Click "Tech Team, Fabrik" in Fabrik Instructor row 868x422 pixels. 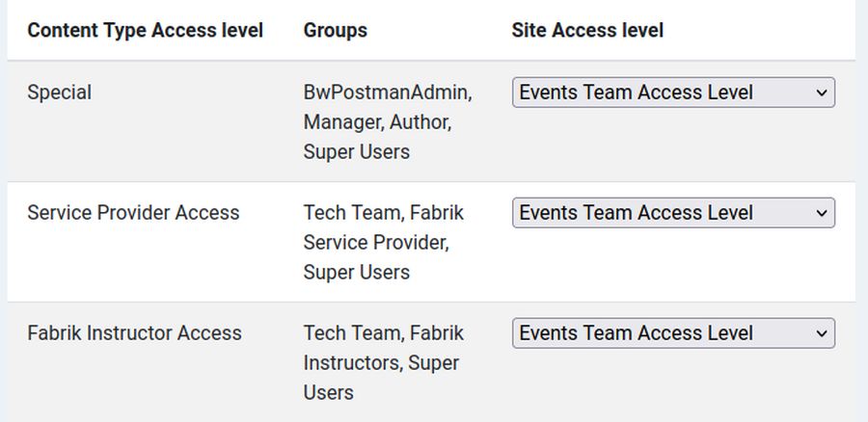[383, 333]
